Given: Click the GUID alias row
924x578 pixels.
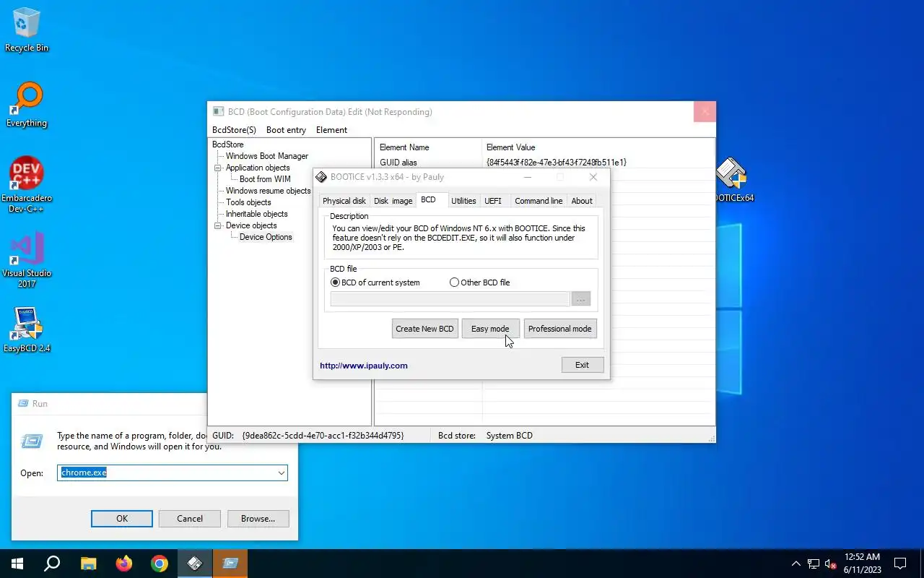Looking at the screenshot, I should [x=544, y=163].
